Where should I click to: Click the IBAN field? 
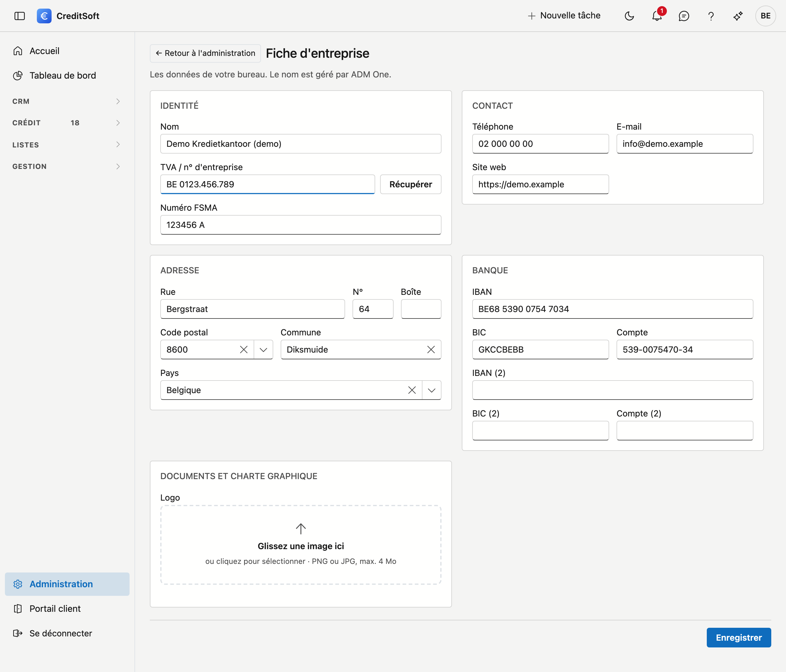(612, 309)
